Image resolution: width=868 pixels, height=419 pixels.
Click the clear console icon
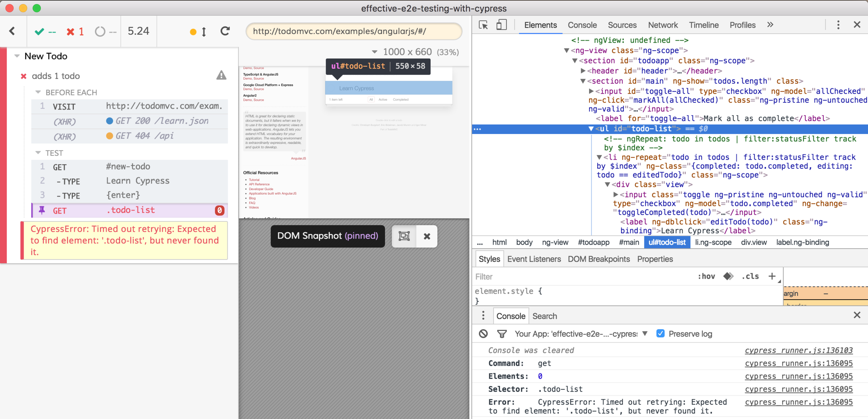coord(483,334)
